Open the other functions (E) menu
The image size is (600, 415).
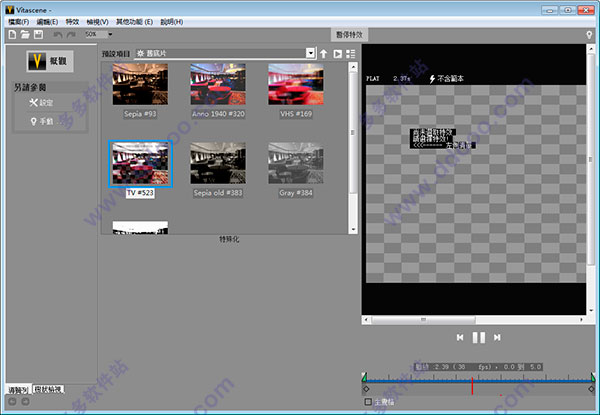coord(134,22)
